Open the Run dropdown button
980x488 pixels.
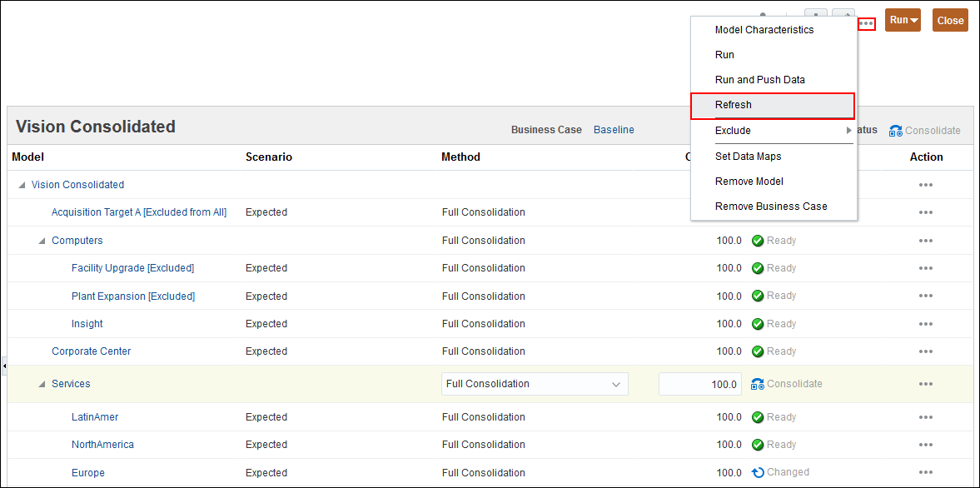(903, 20)
